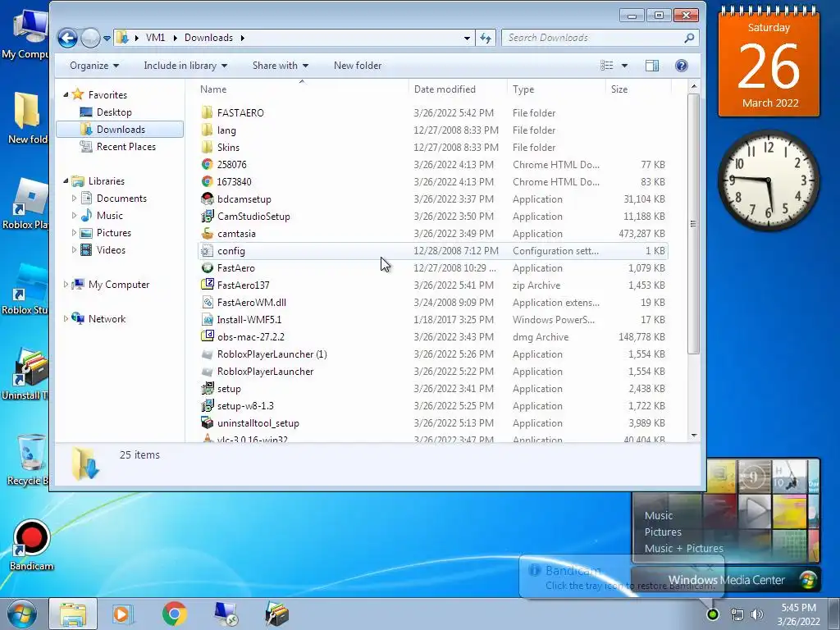Open the Include in library menu
This screenshot has width=840, height=630.
pyautogui.click(x=185, y=66)
